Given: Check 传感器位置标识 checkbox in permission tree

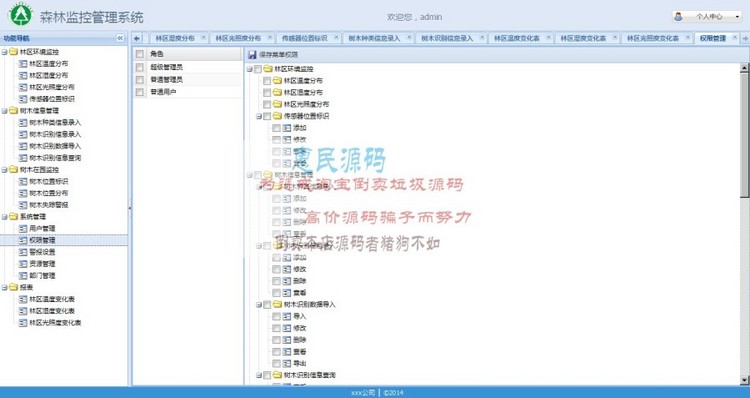Looking at the screenshot, I should (267, 116).
